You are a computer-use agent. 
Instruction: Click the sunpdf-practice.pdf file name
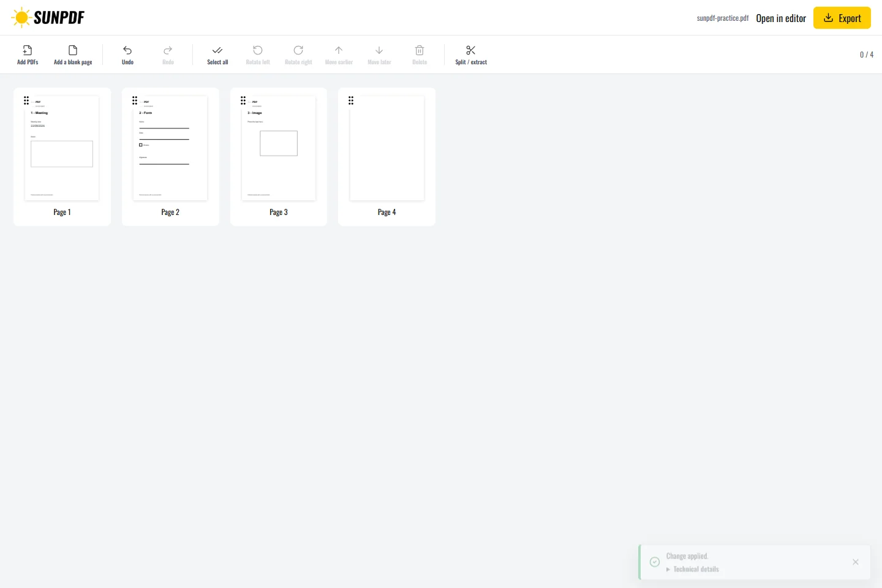tap(723, 18)
